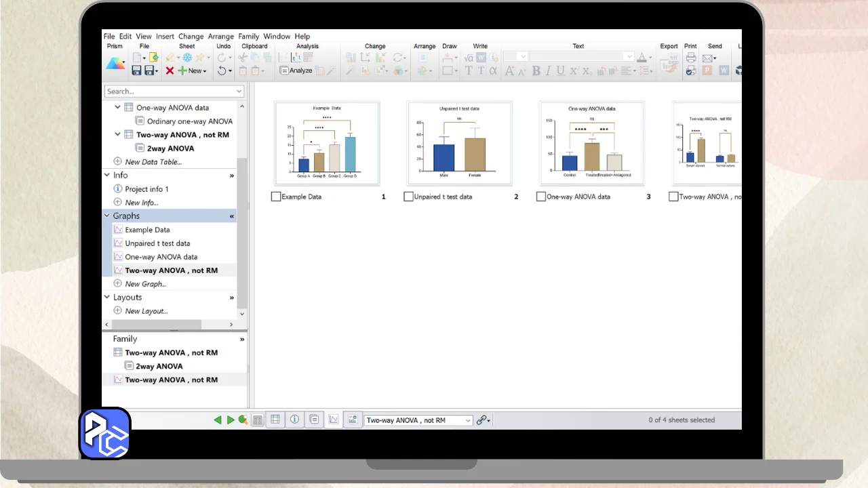Click the square root equation icon
The width and height of the screenshot is (868, 488).
(x=469, y=58)
